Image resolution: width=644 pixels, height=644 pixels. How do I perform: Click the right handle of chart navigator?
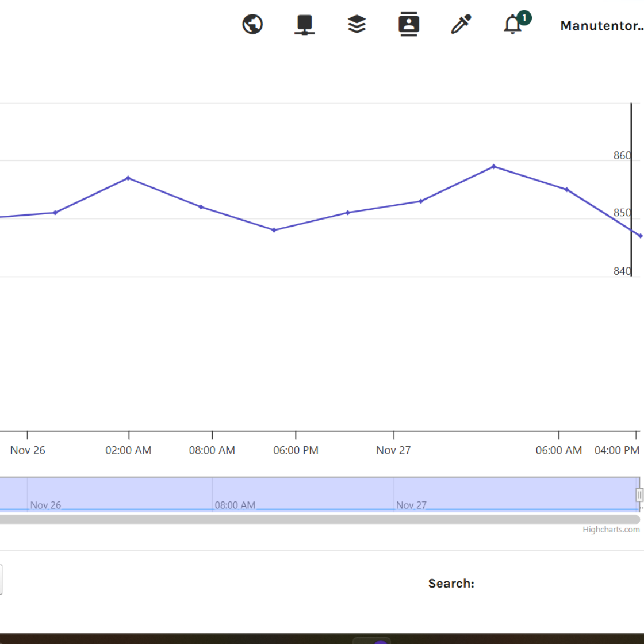(639, 494)
